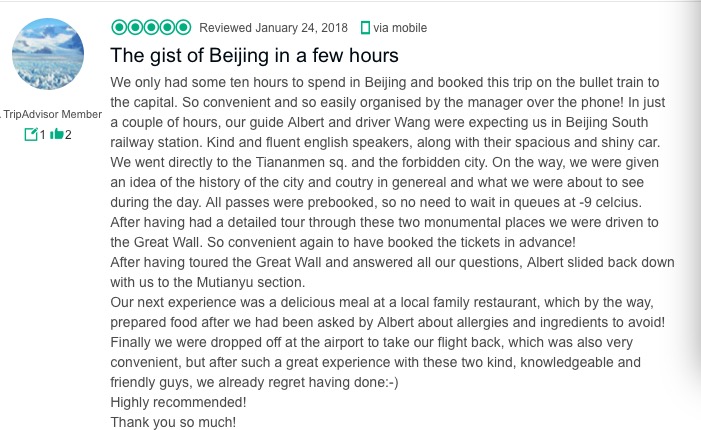Screen dimensions: 701x430
Task: Click the first green rating bubble
Action: [x=118, y=26]
